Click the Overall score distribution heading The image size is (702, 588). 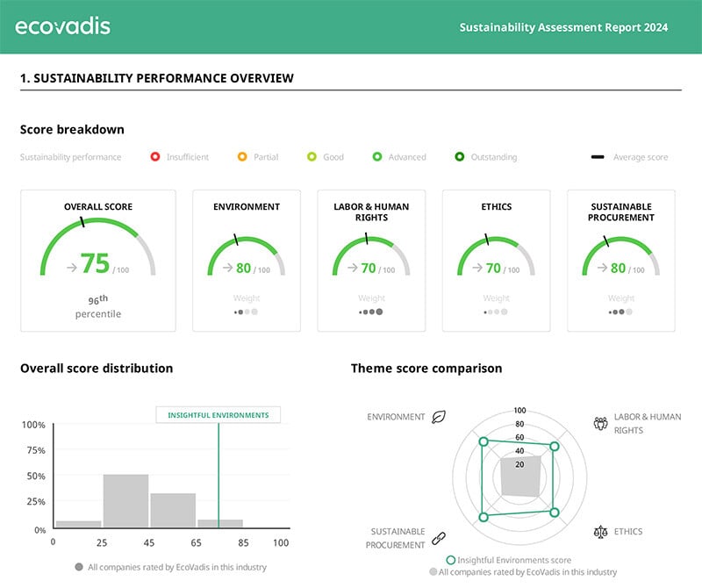click(97, 368)
